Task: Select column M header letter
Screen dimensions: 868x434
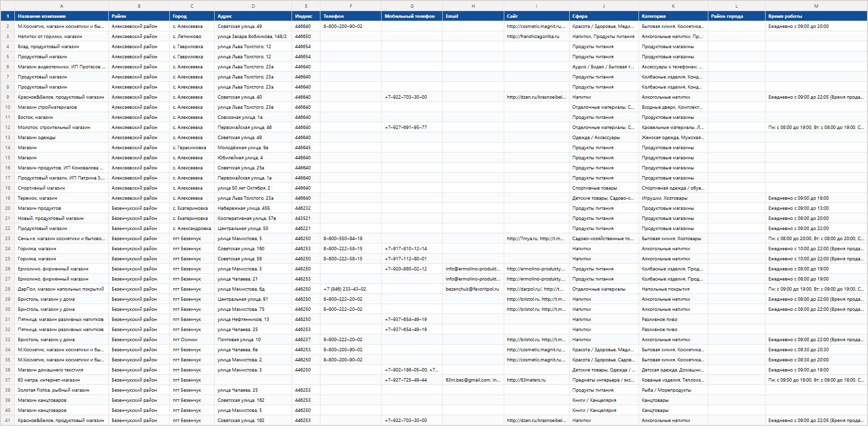Action: [816, 6]
